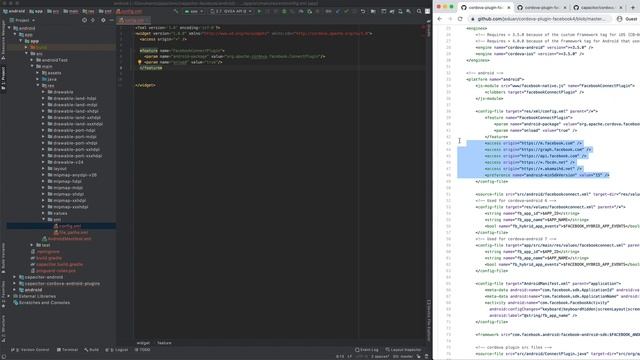The width and height of the screenshot is (640, 360).
Task: Click the </feature> closing tag line in editor
Action: click(x=151, y=68)
